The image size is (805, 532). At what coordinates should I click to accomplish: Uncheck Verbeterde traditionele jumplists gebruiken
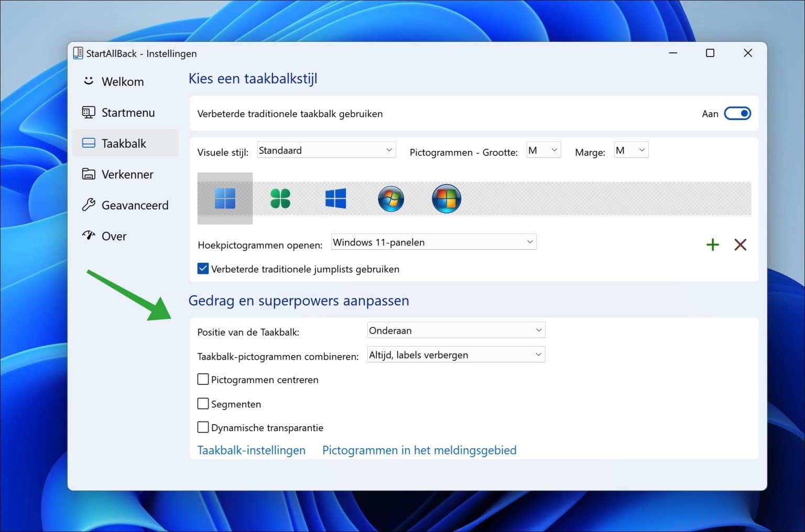(203, 268)
